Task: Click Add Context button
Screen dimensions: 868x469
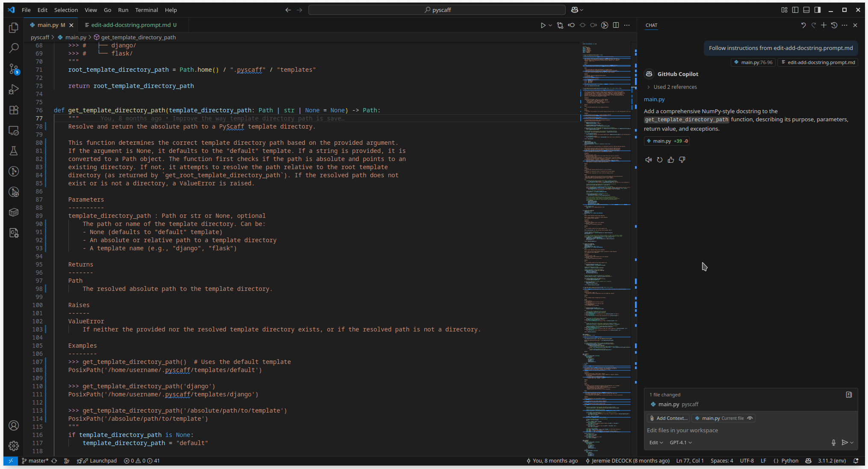Action: (x=668, y=418)
